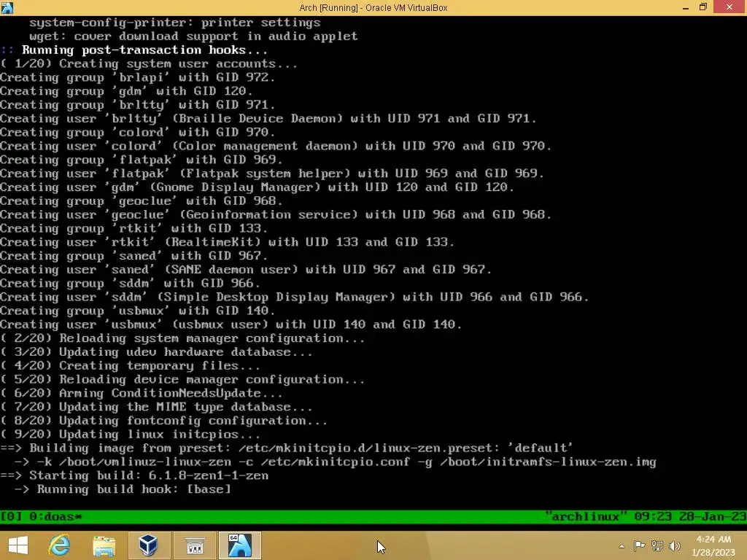Click the tmux time '09:23 28-Jan-23'

690,517
